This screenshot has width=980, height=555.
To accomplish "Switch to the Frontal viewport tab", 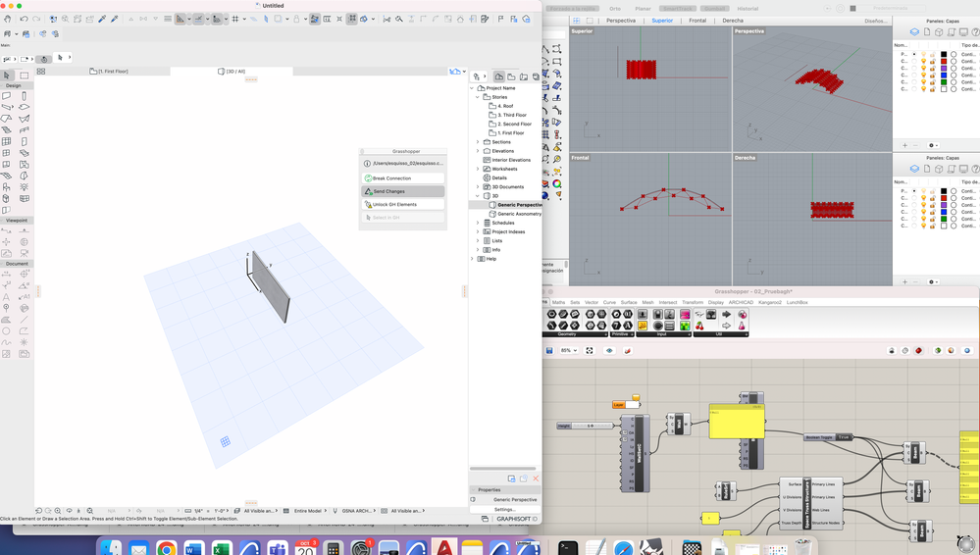I will point(696,20).
